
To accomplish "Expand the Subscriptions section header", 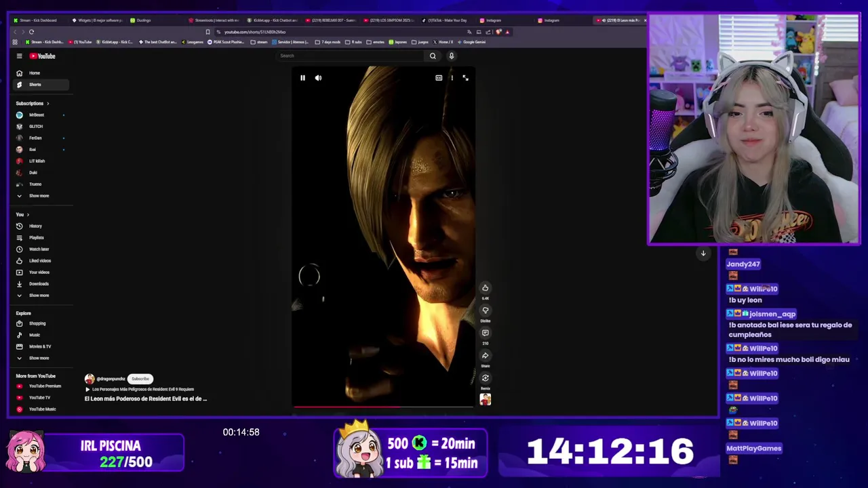I will pos(33,104).
